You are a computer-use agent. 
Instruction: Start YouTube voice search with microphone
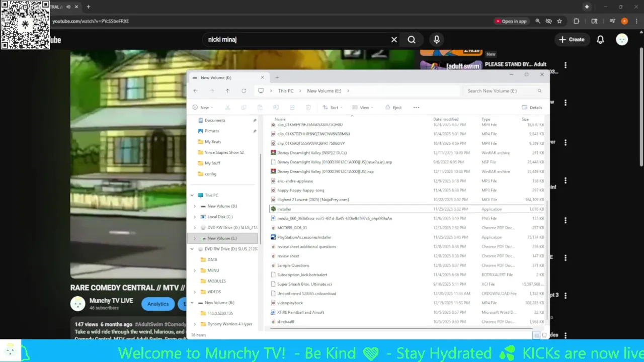[x=437, y=40]
